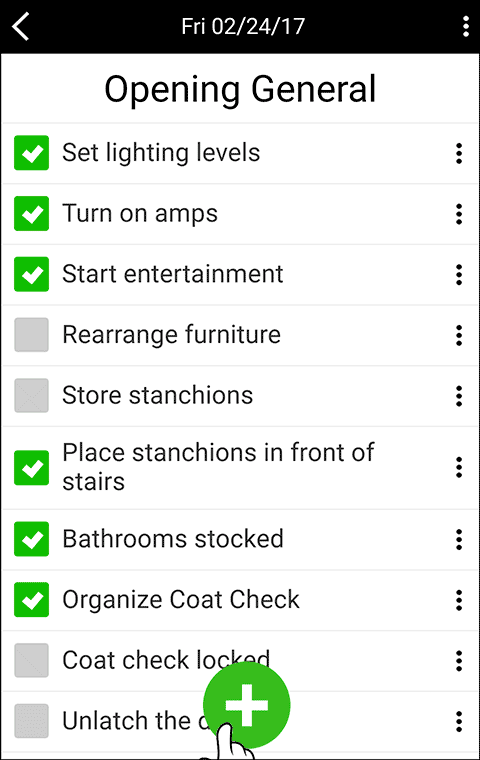
Task: Uncheck the Bathrooms stocked checkbox
Action: tap(32, 538)
